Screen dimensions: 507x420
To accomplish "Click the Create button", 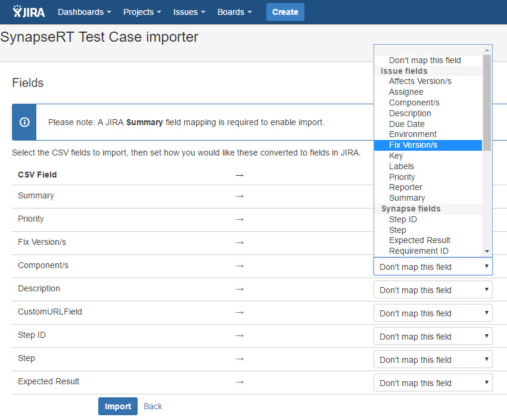I will (x=285, y=12).
